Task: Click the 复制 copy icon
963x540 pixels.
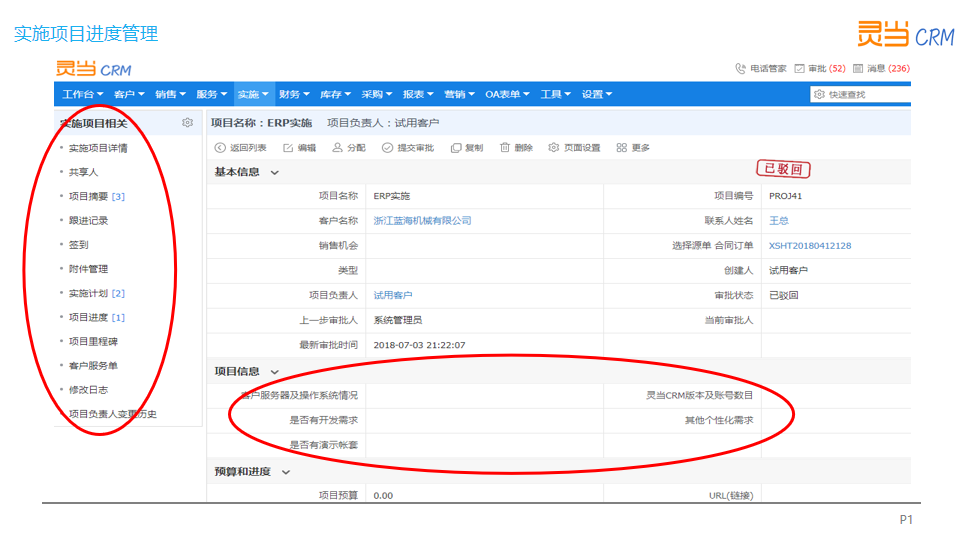Action: coord(456,147)
